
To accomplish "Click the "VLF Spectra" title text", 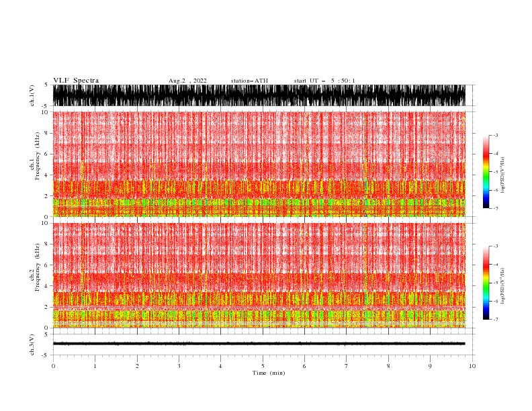I will [x=76, y=81].
